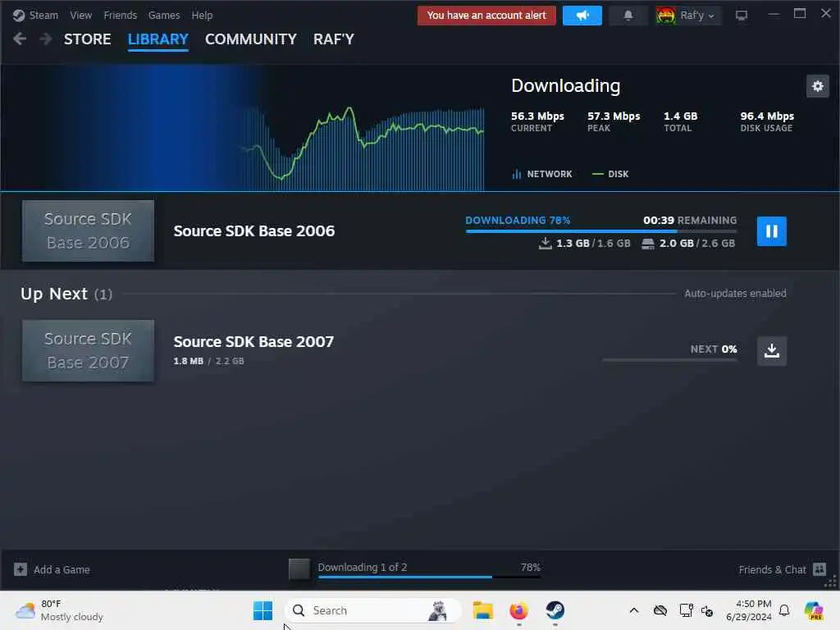
Task: Click the Rafy profile avatar
Action: (x=666, y=16)
